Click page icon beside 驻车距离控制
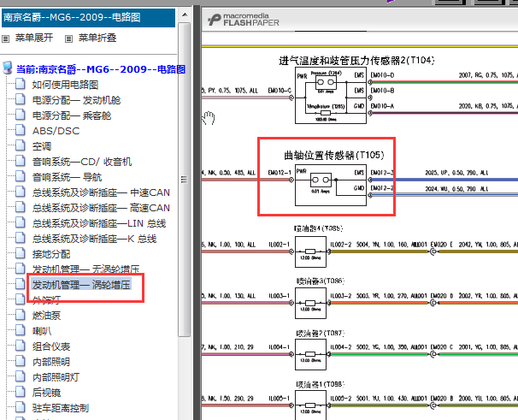Viewport: 518px width, 420px height. 21,407
